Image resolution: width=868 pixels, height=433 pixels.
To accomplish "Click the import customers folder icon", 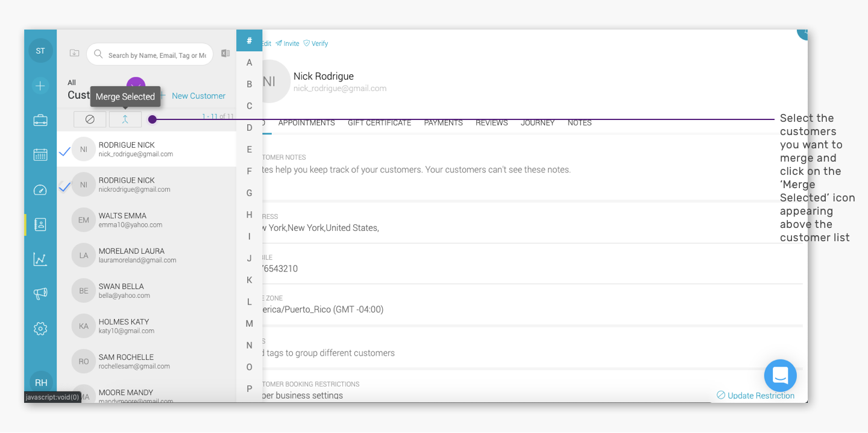I will coord(74,53).
